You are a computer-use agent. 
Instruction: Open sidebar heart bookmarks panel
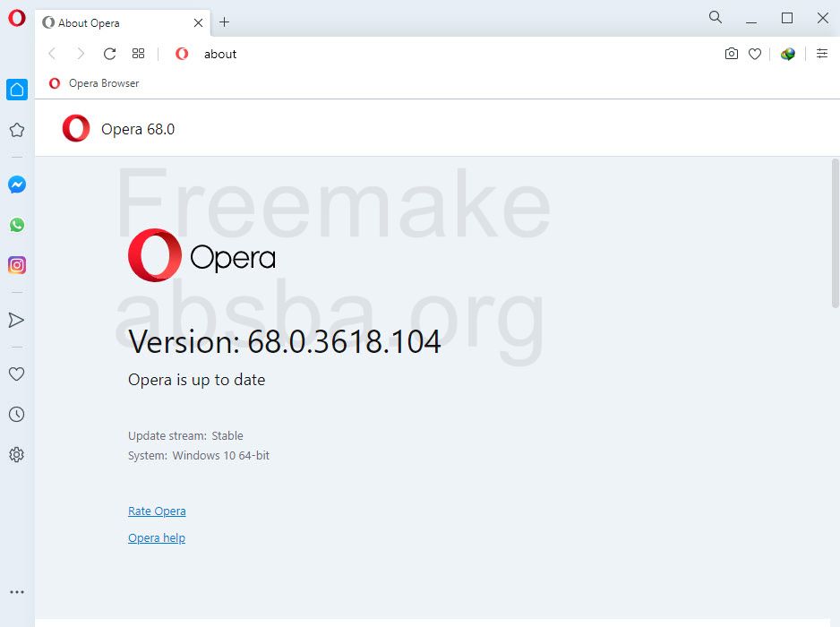(x=17, y=374)
